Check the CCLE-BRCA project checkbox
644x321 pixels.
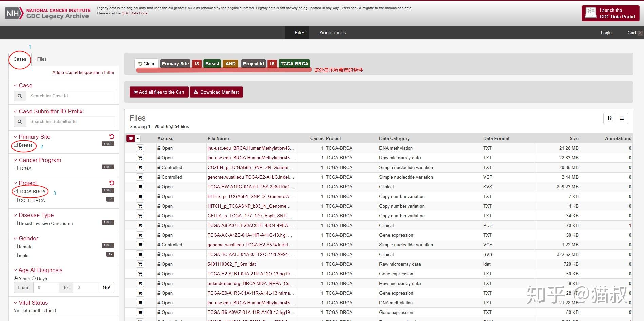(x=16, y=200)
